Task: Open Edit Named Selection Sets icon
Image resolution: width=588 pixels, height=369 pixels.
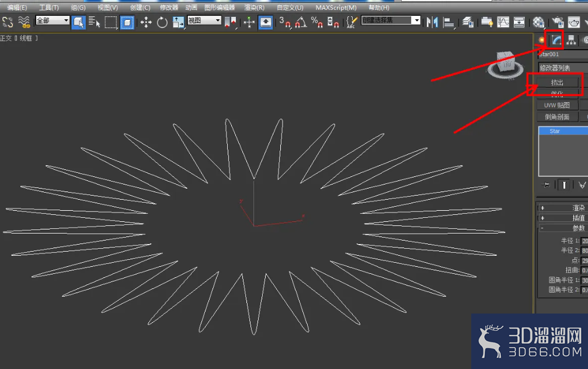Action: (352, 23)
